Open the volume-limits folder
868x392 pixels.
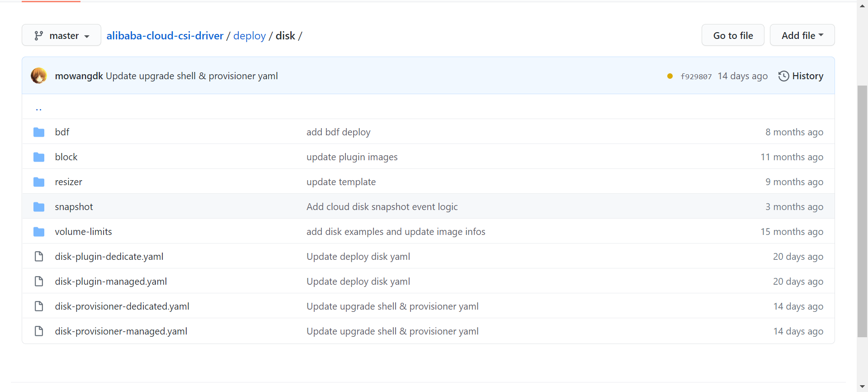coord(83,231)
